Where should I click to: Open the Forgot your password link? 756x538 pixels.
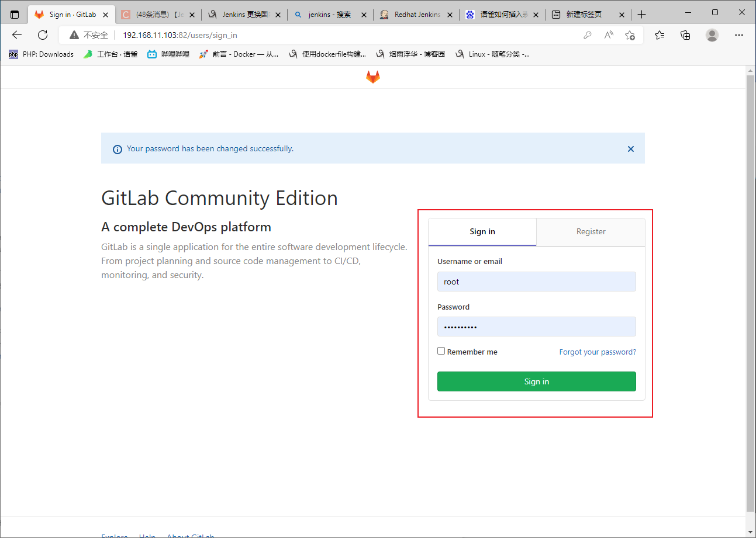click(x=598, y=352)
